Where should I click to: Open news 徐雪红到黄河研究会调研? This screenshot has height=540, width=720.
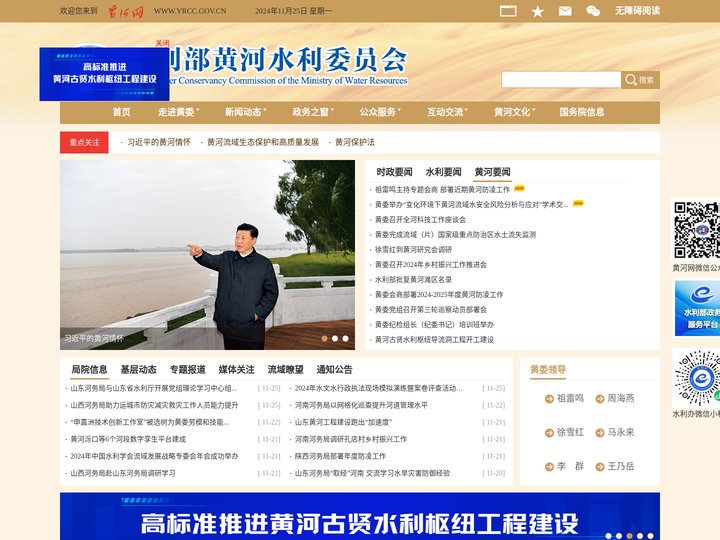(x=413, y=249)
